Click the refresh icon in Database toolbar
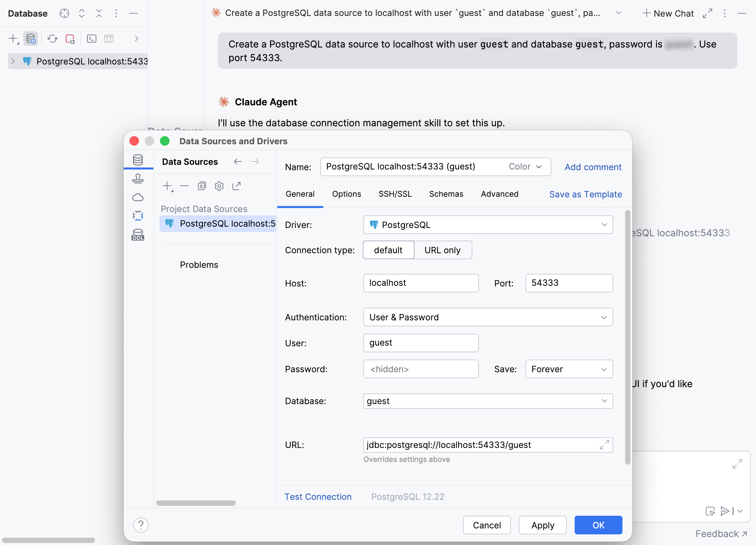The height and width of the screenshot is (545, 756). pos(52,39)
